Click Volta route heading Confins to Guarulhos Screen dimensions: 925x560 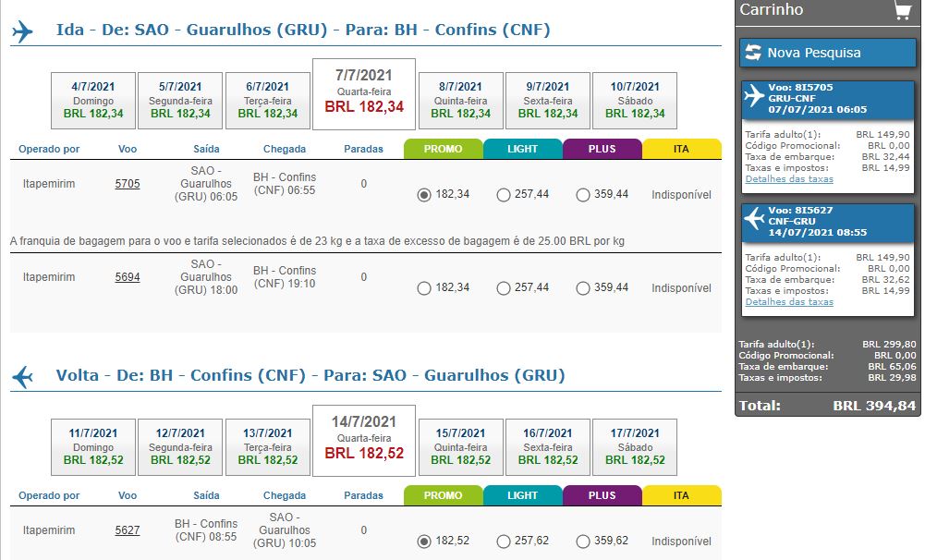coord(310,375)
